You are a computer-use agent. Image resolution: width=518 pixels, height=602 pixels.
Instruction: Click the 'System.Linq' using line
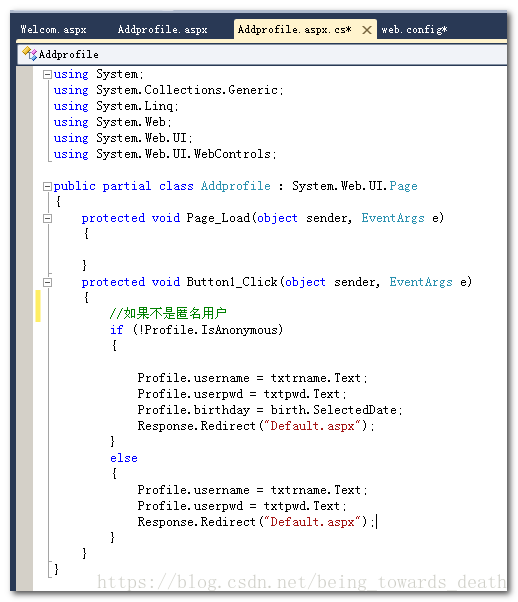(x=116, y=106)
